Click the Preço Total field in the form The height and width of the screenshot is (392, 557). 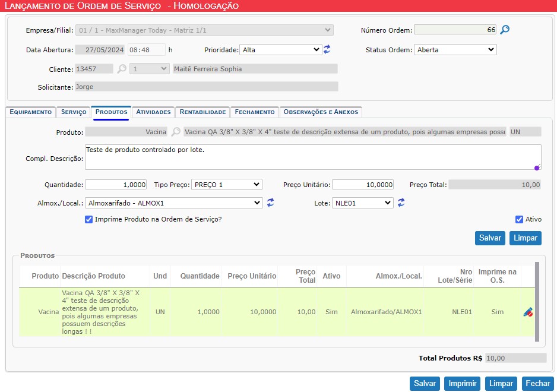(x=495, y=185)
